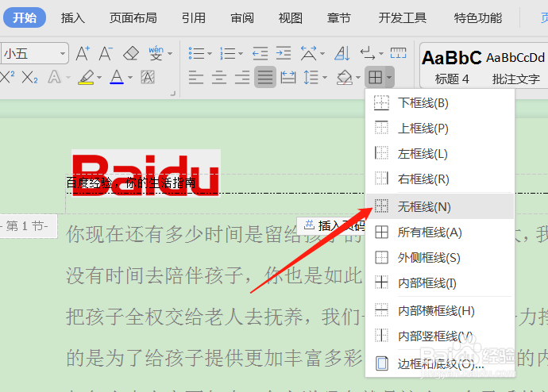
Task: Click the paragraph shading bucket icon
Action: (x=345, y=77)
